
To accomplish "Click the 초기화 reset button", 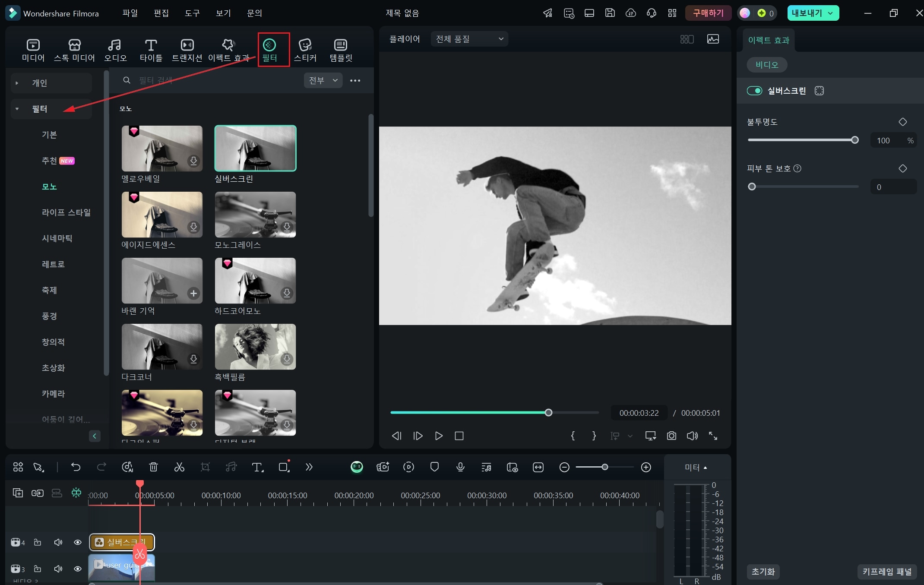I will coord(763,572).
